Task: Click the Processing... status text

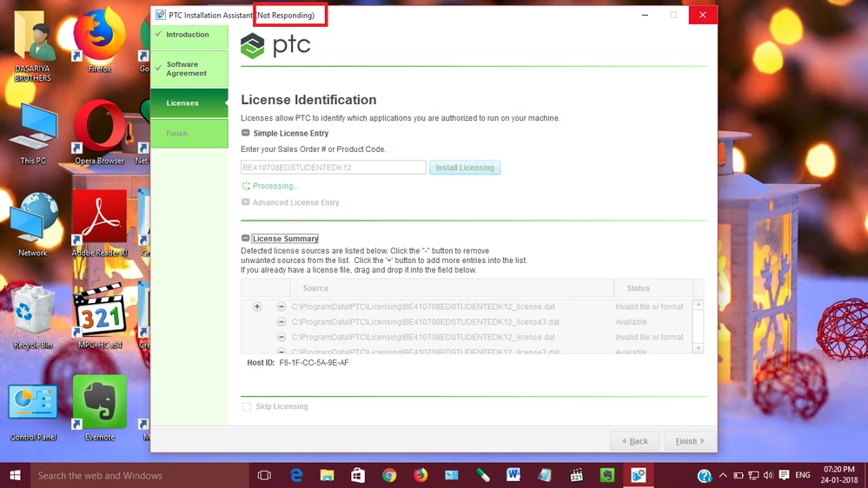Action: coord(275,186)
